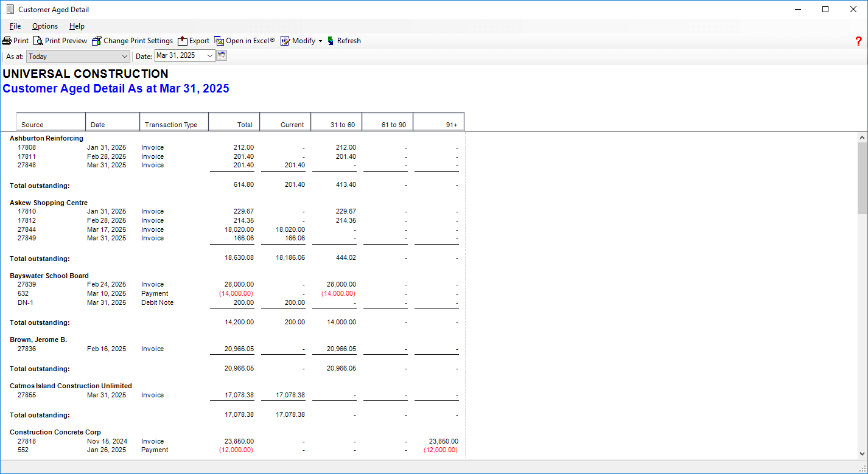Click the scroll up arrow
This screenshot has width=868, height=474.
tap(862, 138)
